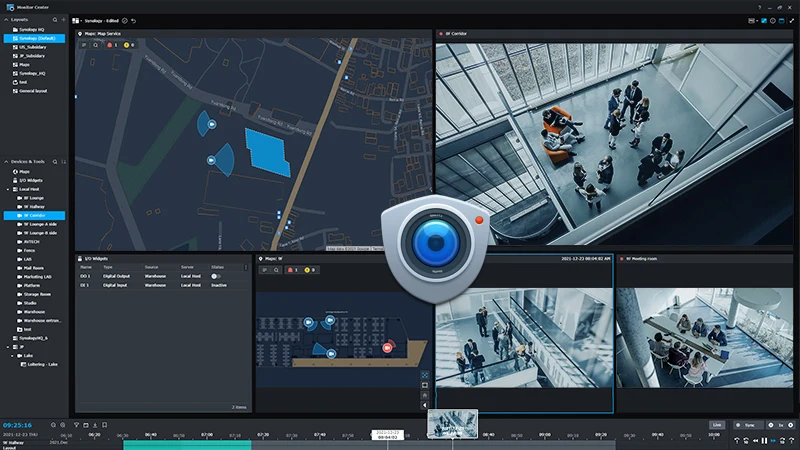Collapse the Lake camera node

coord(13,356)
